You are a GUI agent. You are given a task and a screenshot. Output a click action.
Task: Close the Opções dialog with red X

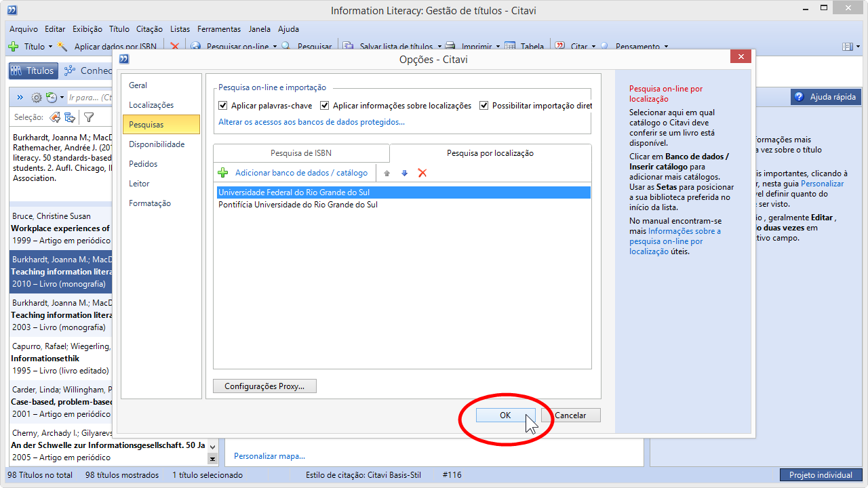coord(741,58)
